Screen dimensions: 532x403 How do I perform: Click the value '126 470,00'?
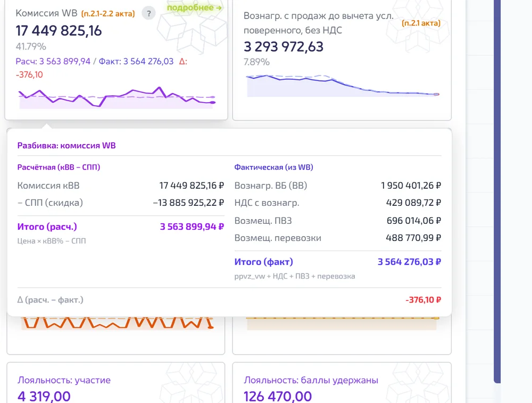pos(278,396)
